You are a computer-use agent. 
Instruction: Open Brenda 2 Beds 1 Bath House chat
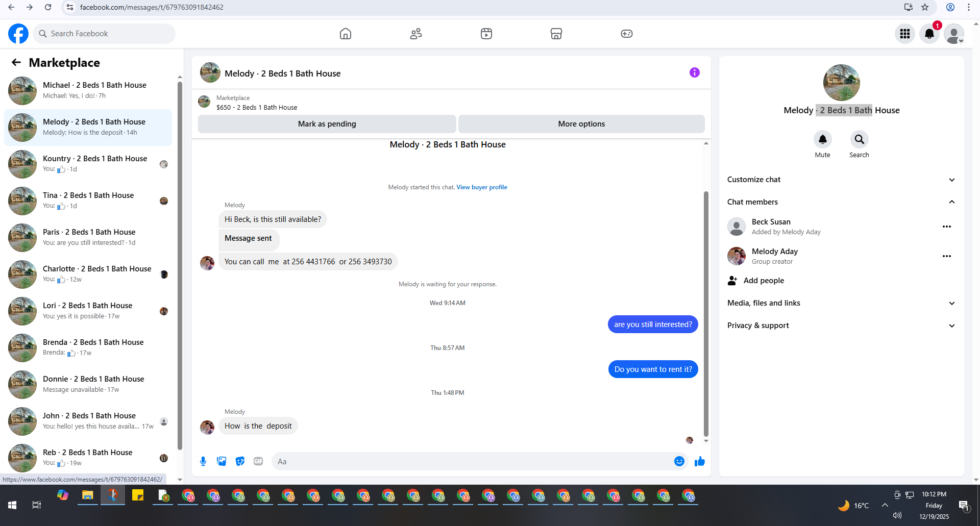pos(88,348)
